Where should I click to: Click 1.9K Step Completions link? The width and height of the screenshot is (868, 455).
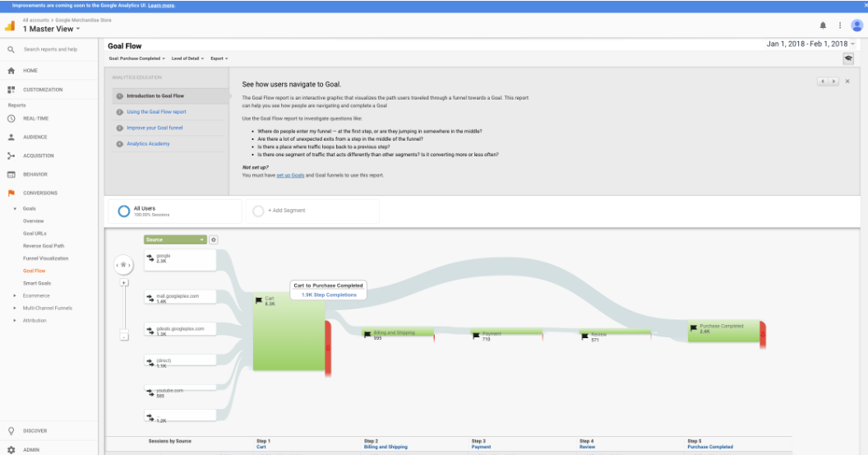click(x=329, y=295)
